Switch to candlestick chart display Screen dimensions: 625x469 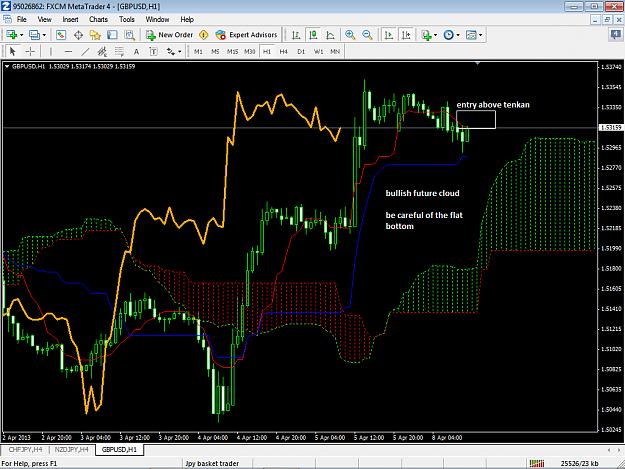pos(313,35)
